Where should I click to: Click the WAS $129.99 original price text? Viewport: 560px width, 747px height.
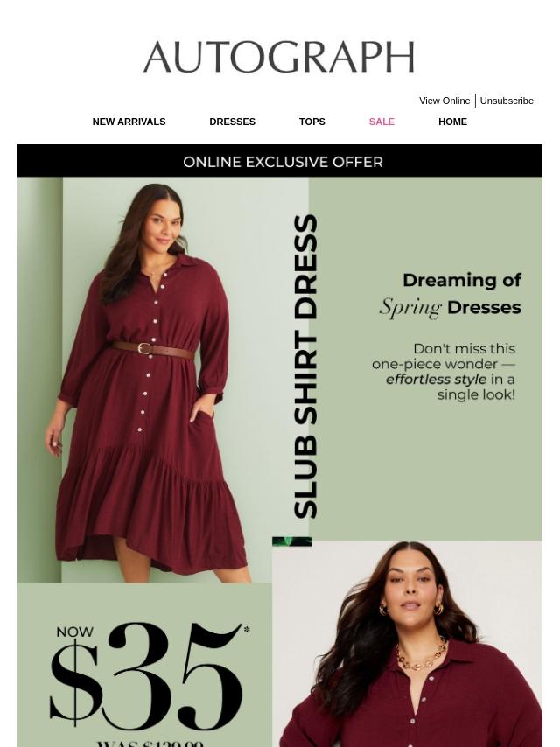coord(150,744)
